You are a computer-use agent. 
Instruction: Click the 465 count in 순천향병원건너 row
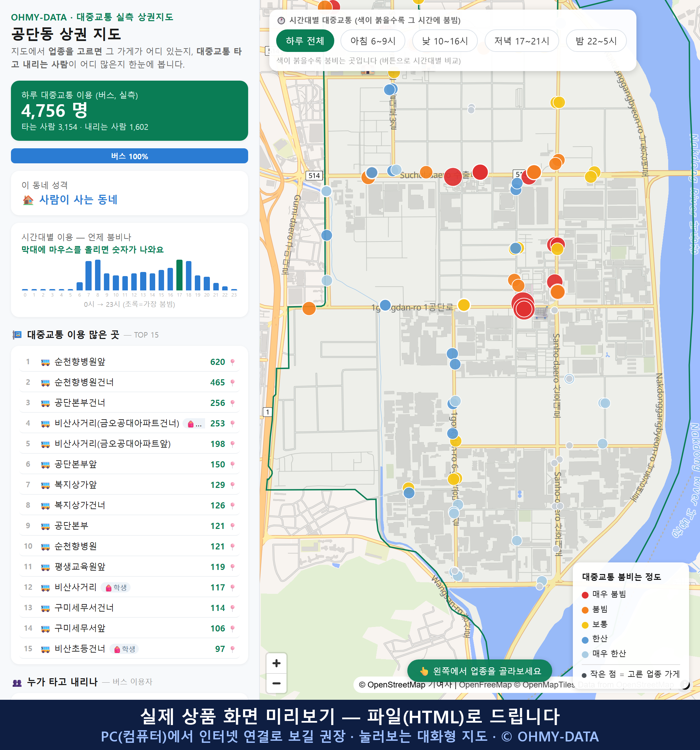(217, 383)
